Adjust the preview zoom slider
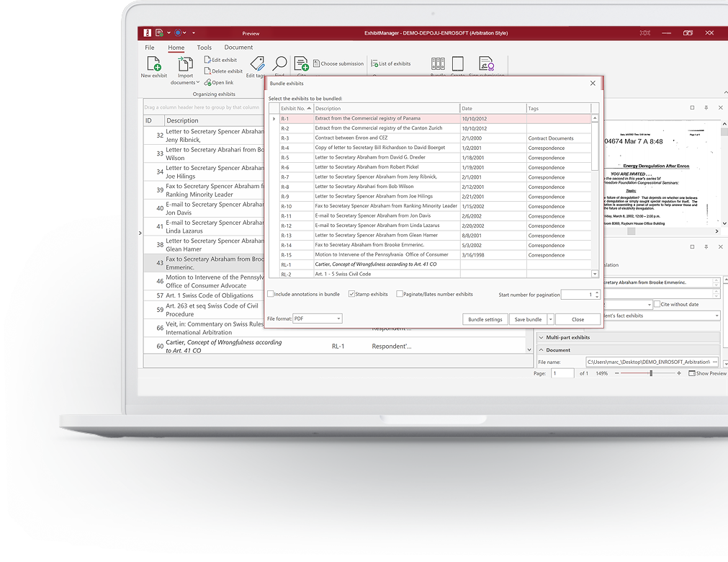This screenshot has width=728, height=562. coord(651,373)
